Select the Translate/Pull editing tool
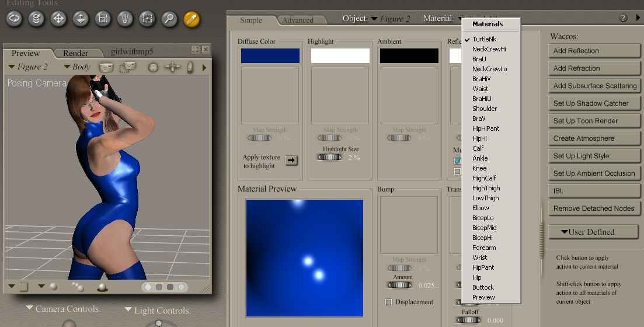 (x=58, y=19)
